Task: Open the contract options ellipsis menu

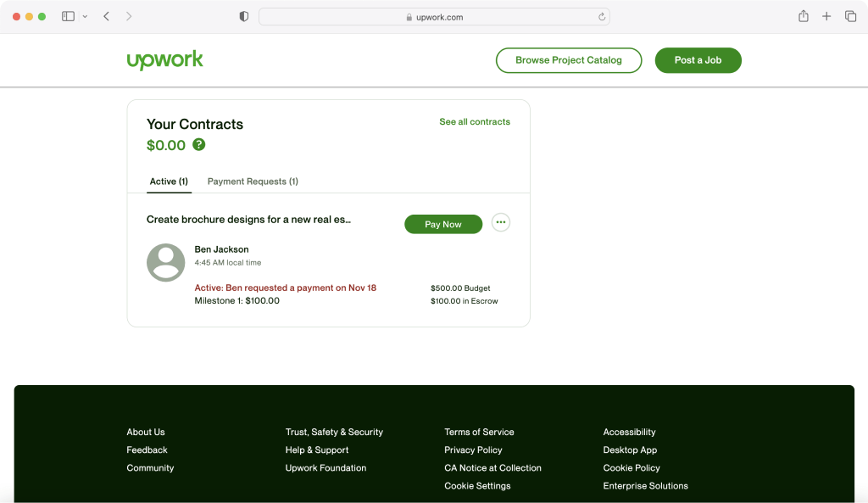Action: 500,222
